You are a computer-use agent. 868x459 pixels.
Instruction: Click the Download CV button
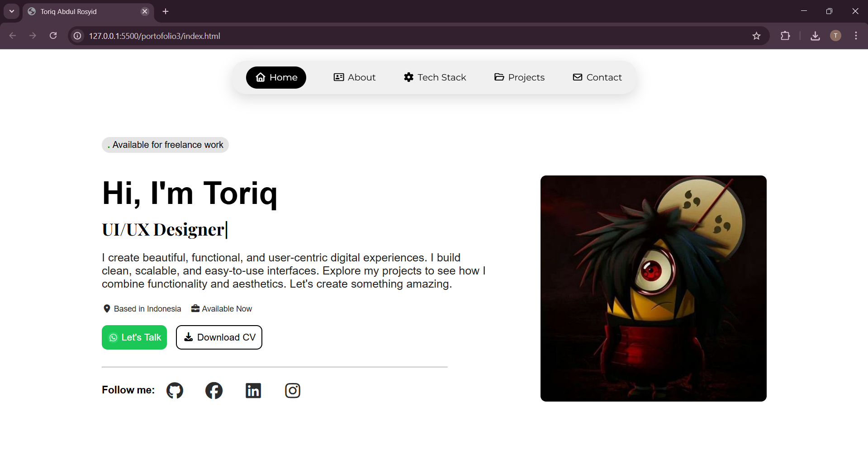pyautogui.click(x=219, y=337)
